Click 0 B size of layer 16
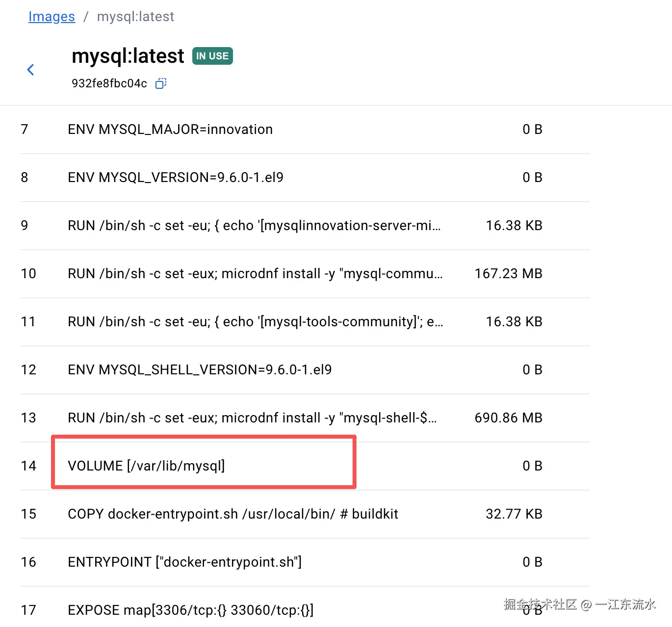672x627 pixels. click(x=532, y=562)
